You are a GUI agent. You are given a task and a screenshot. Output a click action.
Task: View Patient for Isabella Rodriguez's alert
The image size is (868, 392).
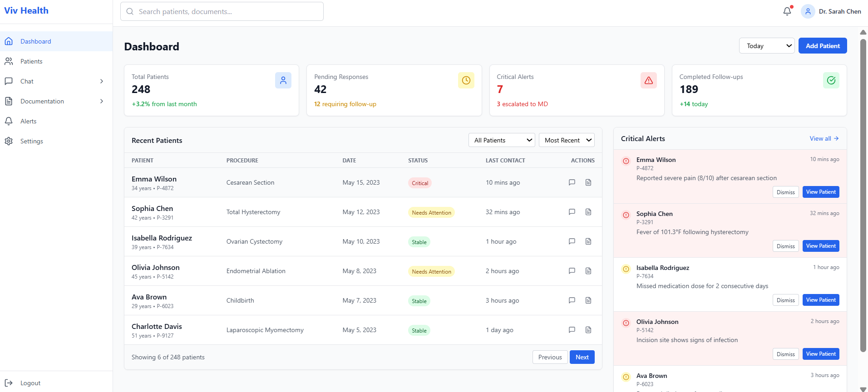coord(821,300)
